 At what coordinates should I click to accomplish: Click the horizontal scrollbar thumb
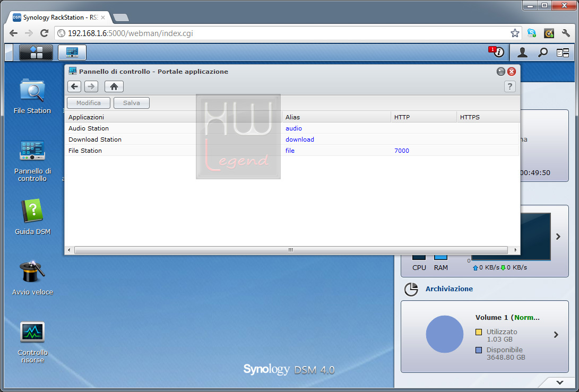291,250
